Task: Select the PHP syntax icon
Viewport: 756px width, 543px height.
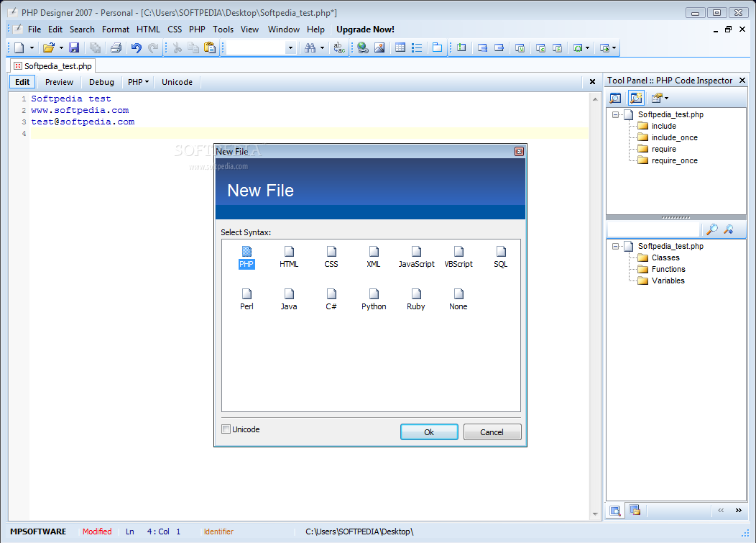Action: 246,257
